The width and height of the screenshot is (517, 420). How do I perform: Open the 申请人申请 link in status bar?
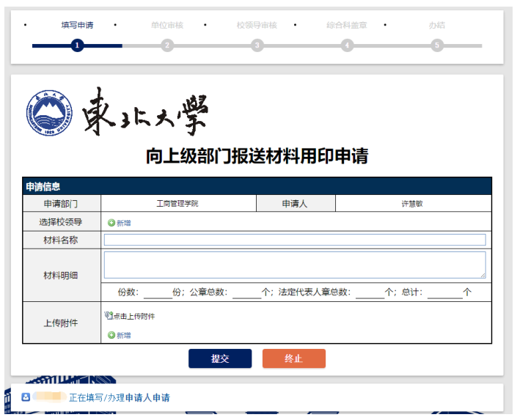click(147, 398)
